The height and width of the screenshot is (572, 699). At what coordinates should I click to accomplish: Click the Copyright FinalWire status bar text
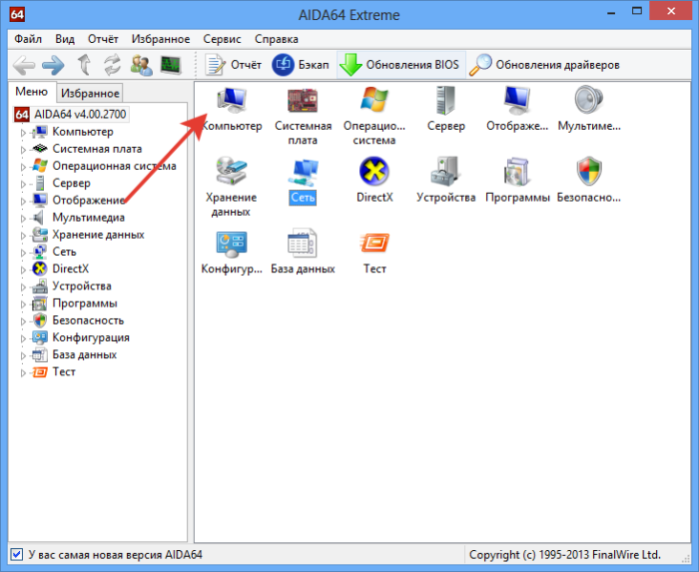click(x=565, y=555)
